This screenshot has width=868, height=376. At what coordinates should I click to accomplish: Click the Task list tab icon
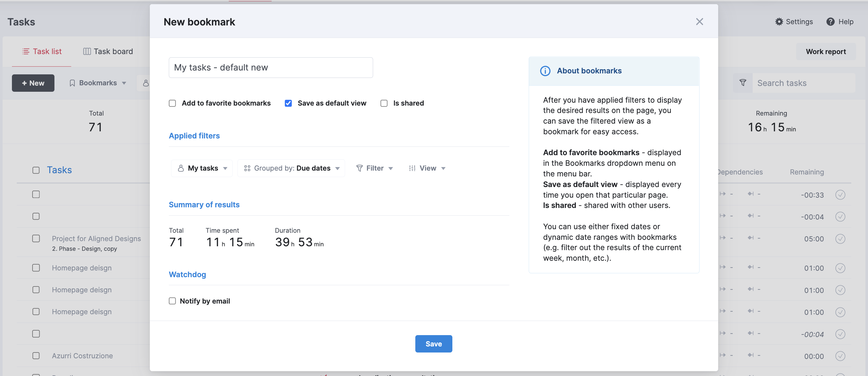point(25,52)
